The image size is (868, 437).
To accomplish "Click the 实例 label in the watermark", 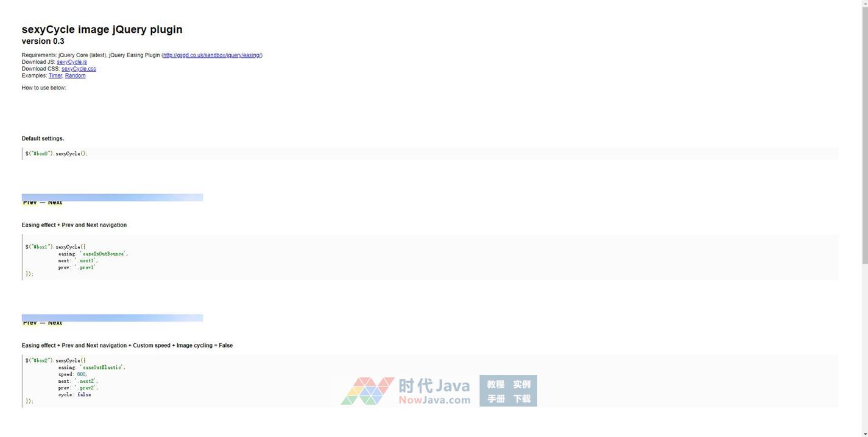I will [x=521, y=384].
